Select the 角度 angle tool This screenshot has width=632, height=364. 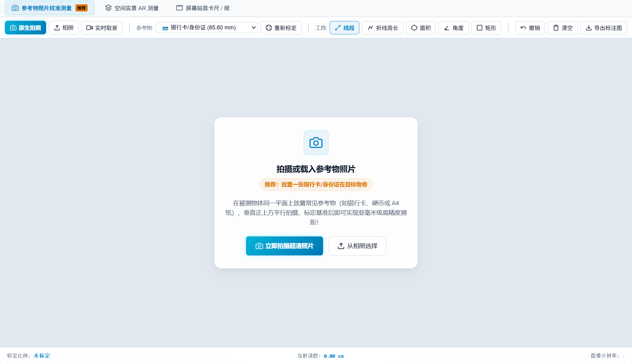pos(453,28)
